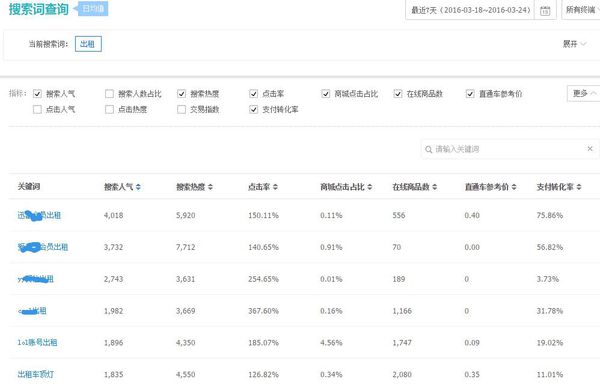Image resolution: width=600 pixels, height=388 pixels.
Task: Sort by 在线商品数 column arrows
Action: 435,187
